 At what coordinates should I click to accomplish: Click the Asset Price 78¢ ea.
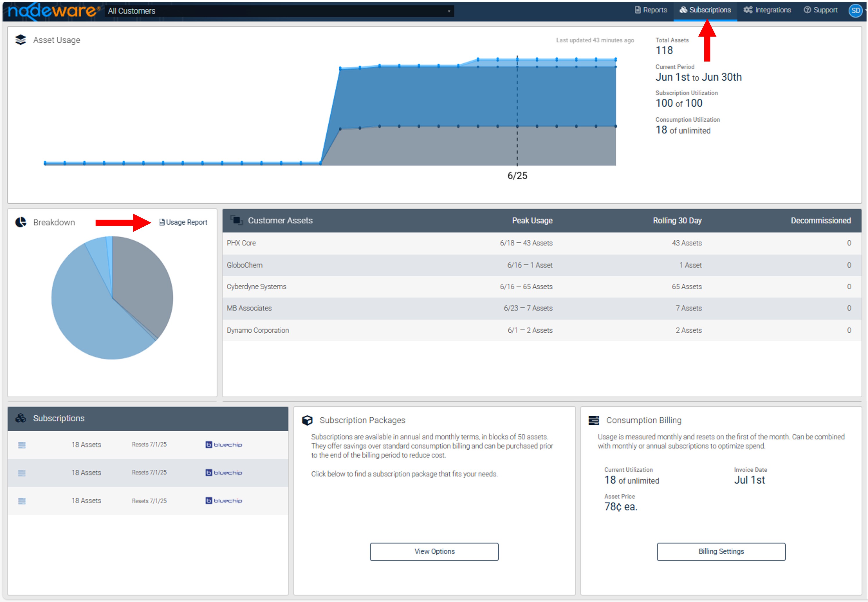[621, 507]
